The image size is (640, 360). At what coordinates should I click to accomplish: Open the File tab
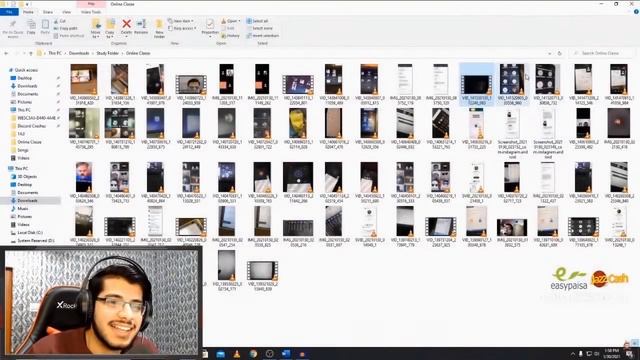[x=9, y=12]
